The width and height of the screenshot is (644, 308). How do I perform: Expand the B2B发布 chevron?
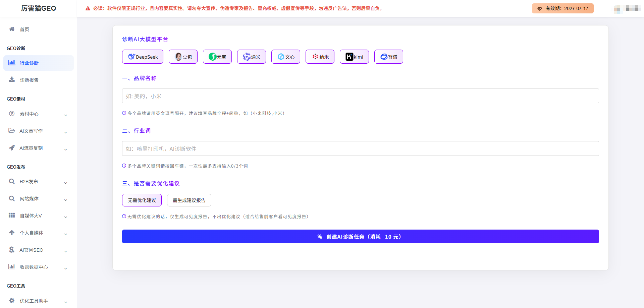(x=66, y=183)
